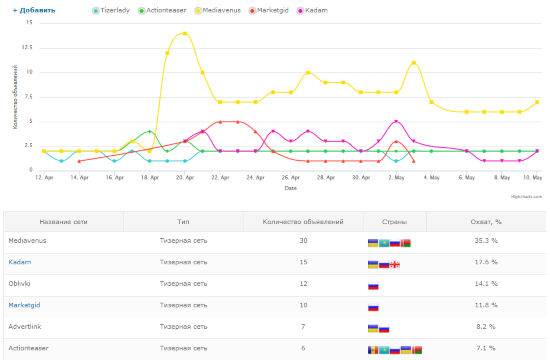Screen dimensions: 550x360
Task: Click the Belarus flag in the Actionteaser row
Action: click(x=417, y=350)
